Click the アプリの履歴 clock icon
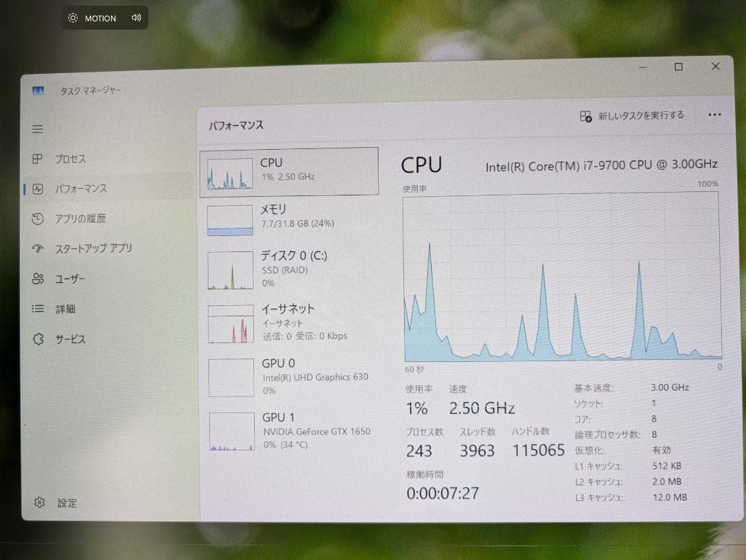 coord(37,219)
